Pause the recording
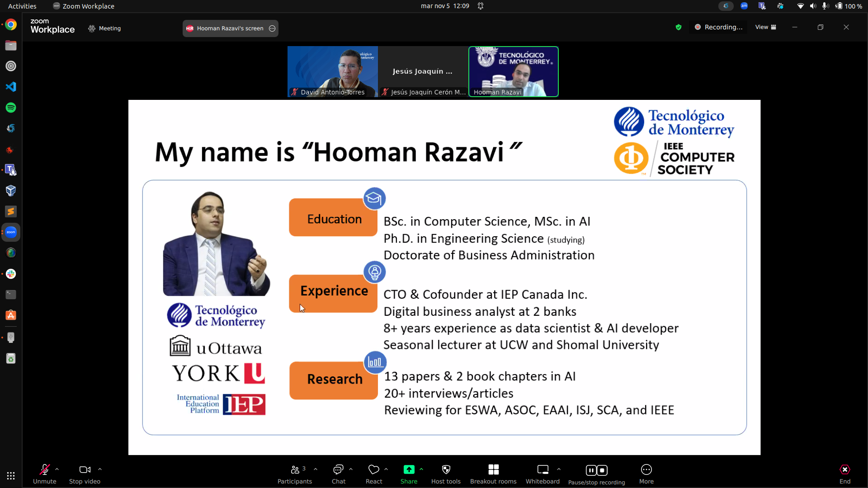This screenshot has width=868, height=488. (591, 470)
